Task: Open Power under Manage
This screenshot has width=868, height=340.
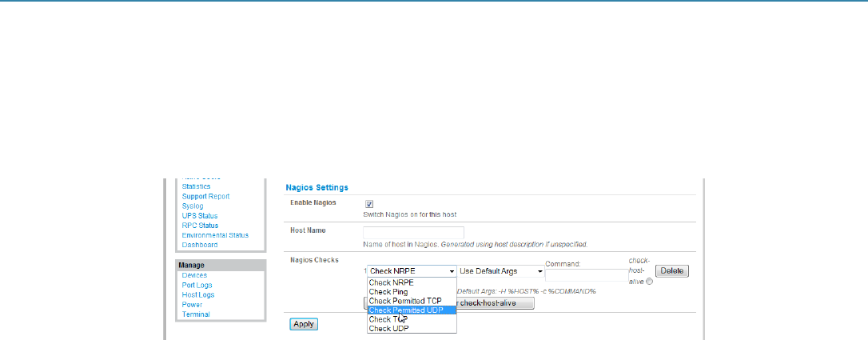Action: click(x=192, y=305)
